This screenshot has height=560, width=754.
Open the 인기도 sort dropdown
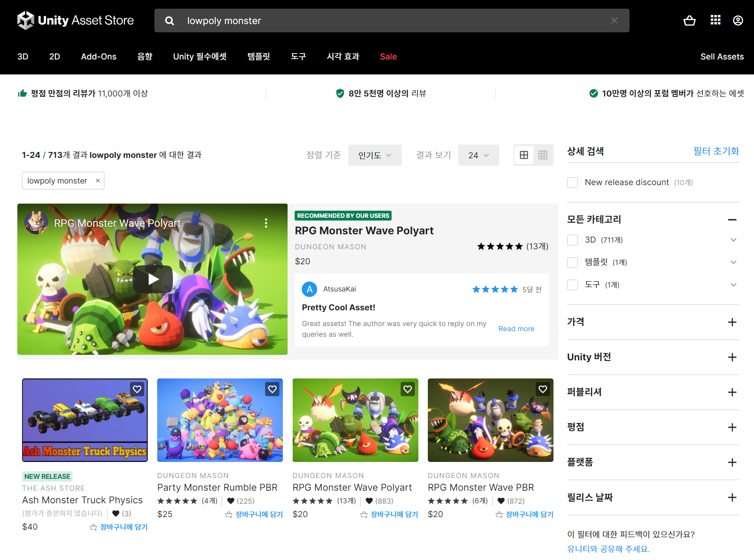pyautogui.click(x=374, y=155)
